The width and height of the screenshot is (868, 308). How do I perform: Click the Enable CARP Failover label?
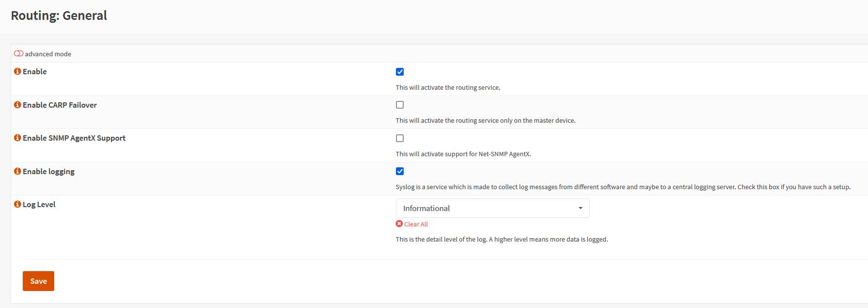pos(60,105)
